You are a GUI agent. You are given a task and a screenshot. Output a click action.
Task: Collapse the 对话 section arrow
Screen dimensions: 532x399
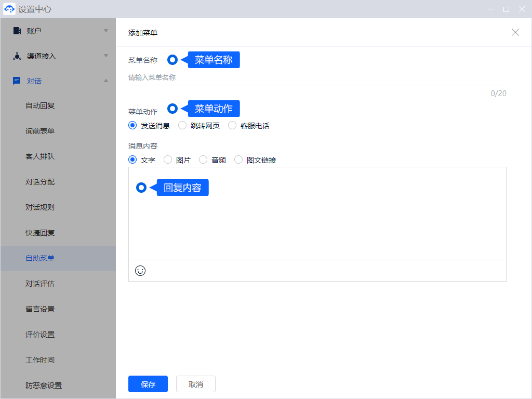coord(106,81)
